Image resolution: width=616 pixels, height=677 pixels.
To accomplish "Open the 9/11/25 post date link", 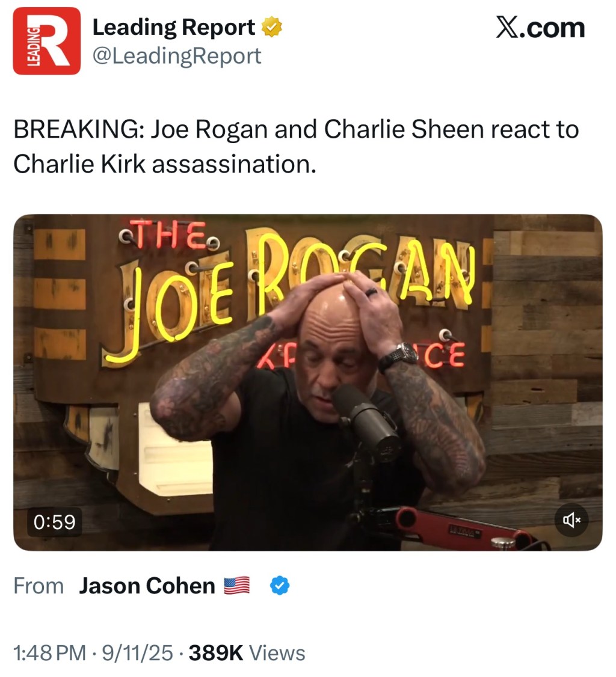I will [137, 653].
